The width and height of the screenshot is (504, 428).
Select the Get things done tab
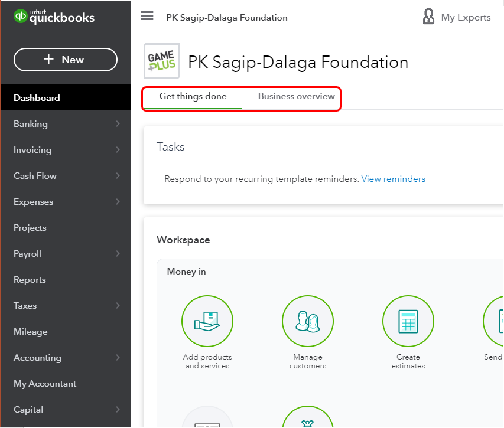pyautogui.click(x=193, y=96)
